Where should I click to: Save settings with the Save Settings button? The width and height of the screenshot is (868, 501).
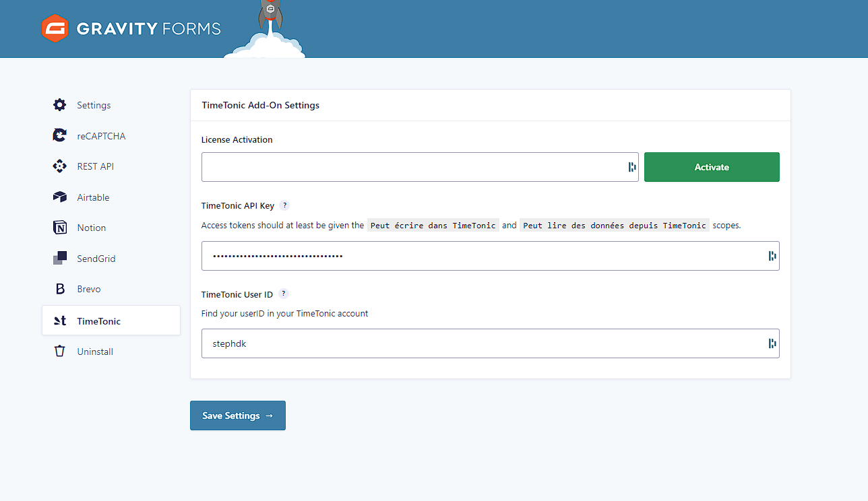(x=238, y=415)
